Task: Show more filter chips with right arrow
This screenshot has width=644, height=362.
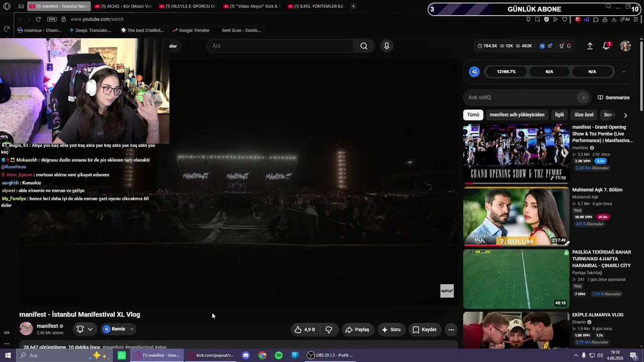Action: [625, 115]
